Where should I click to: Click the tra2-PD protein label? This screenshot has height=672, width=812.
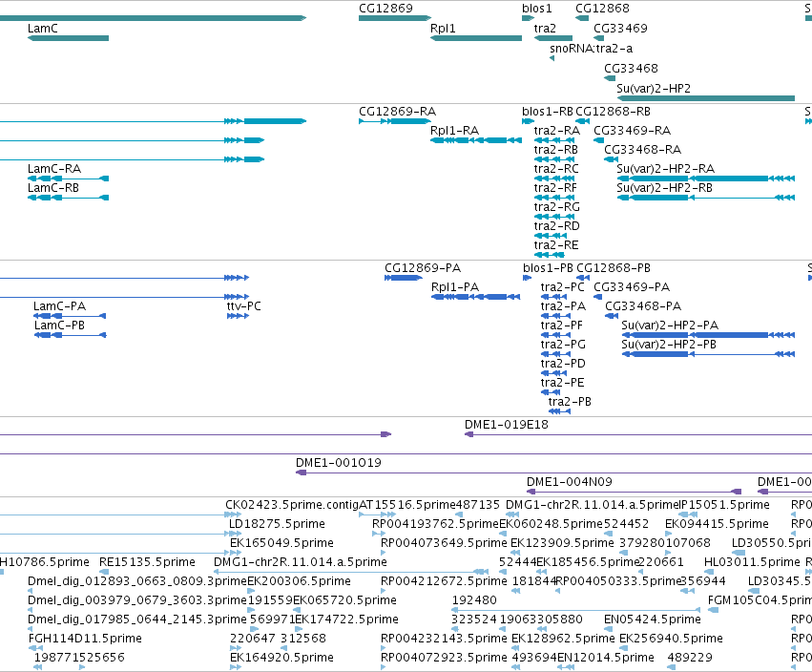563,364
